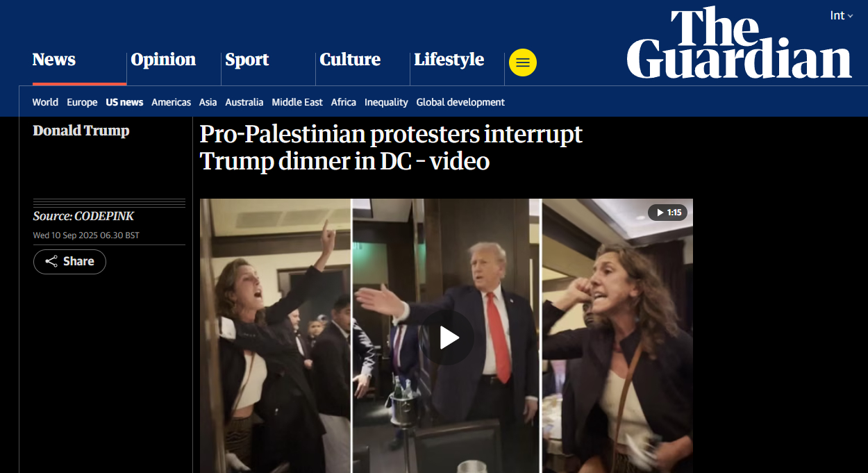Click the 1:15 video duration badge
Screen dimensions: 868x473
667,213
